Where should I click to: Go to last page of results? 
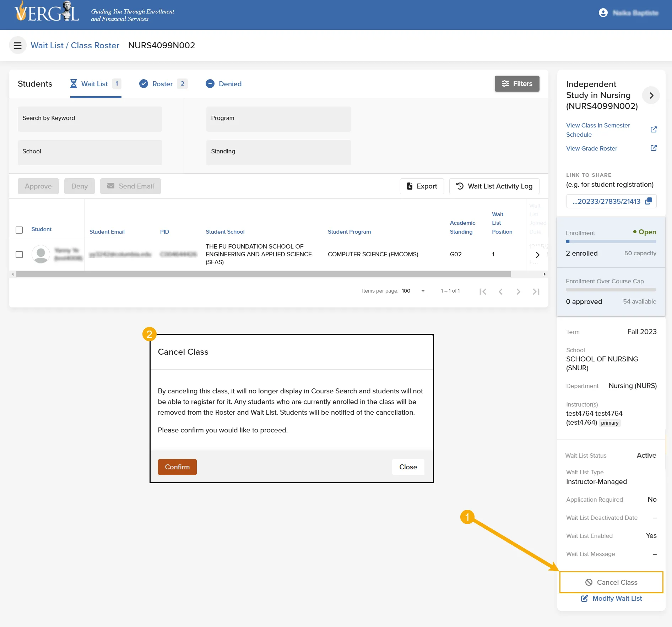point(536,291)
